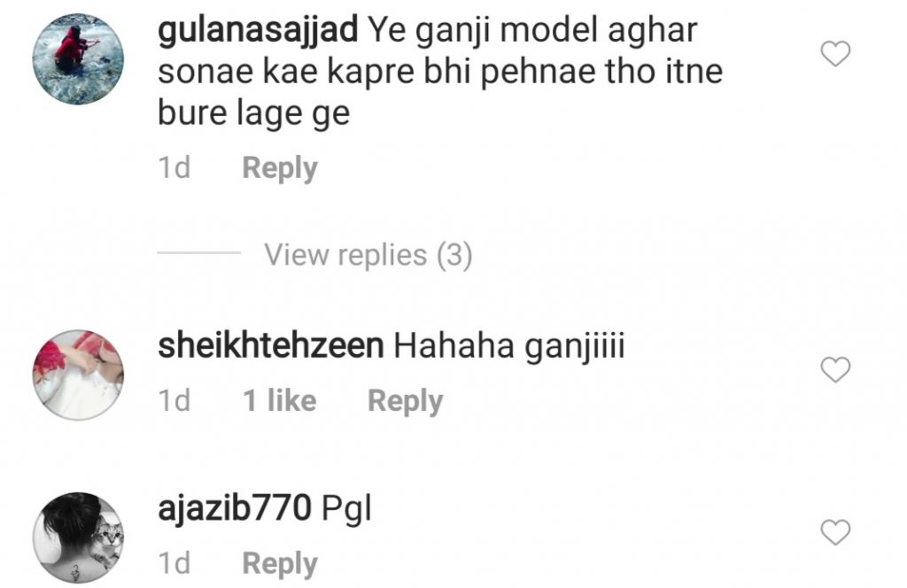The width and height of the screenshot is (907, 588).
Task: Open gulanasajjad's profile picture
Action: click(78, 59)
